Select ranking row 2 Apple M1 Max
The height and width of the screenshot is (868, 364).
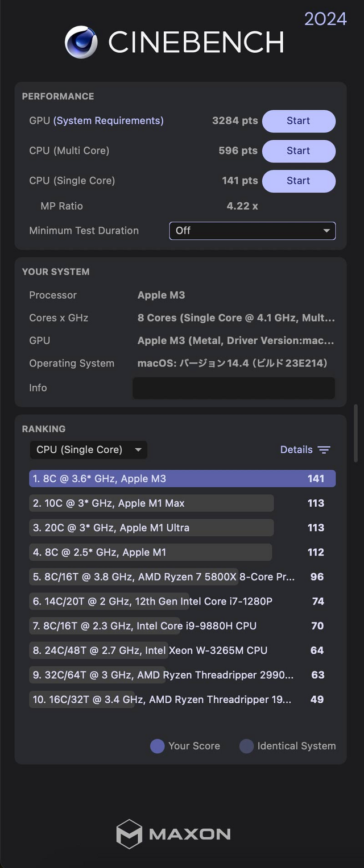pyautogui.click(x=182, y=503)
